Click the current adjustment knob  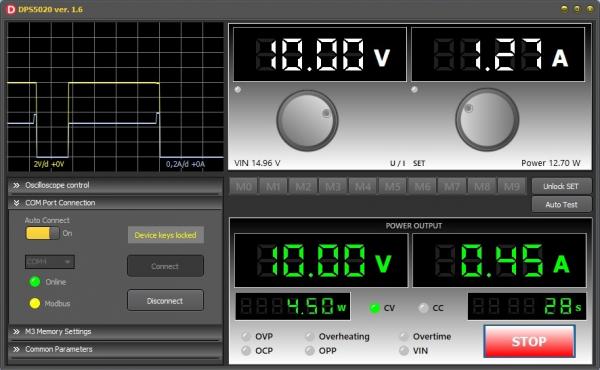coord(487,119)
